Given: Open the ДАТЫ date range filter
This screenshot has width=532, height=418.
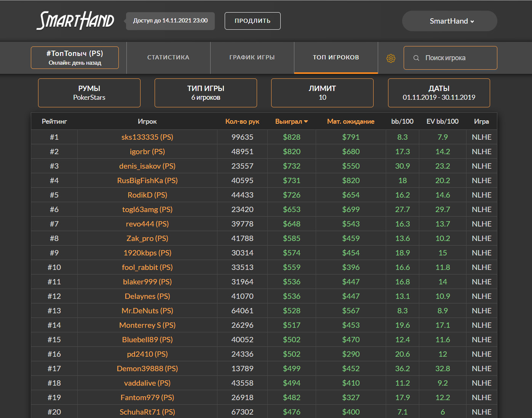Looking at the screenshot, I should click(439, 93).
